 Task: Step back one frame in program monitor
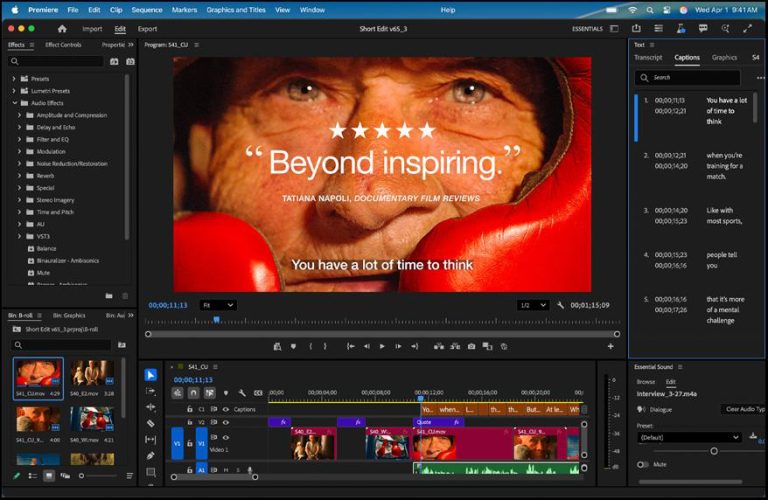coord(366,347)
